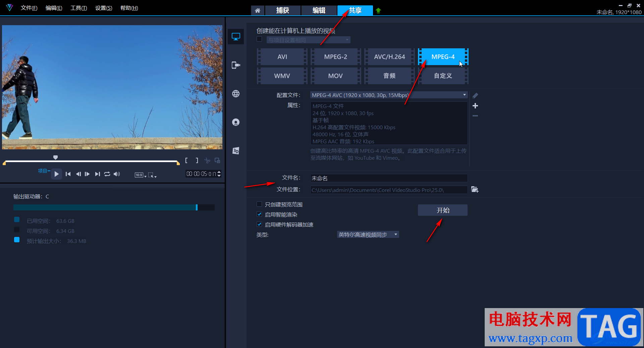Open the 编辑(E) menu
644x348 pixels.
[54, 8]
